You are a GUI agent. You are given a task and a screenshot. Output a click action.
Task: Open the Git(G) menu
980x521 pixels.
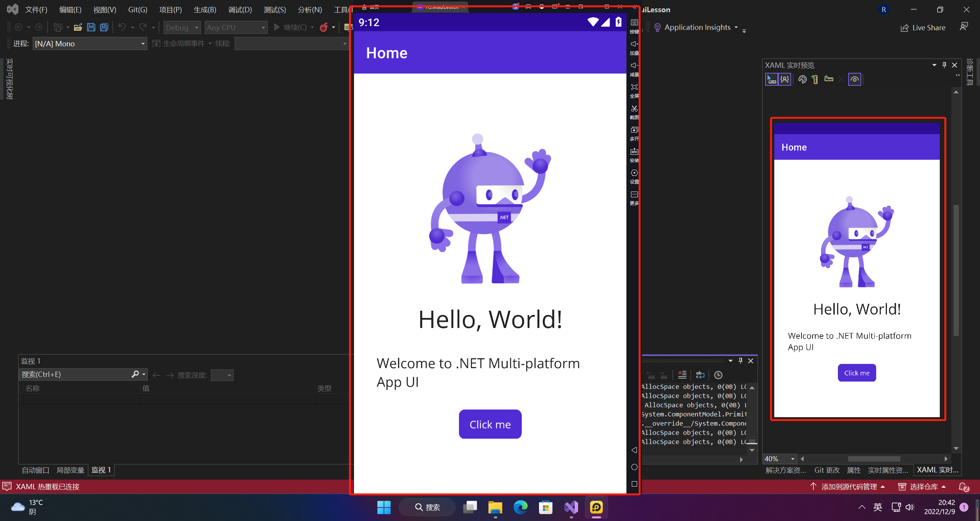tap(138, 10)
